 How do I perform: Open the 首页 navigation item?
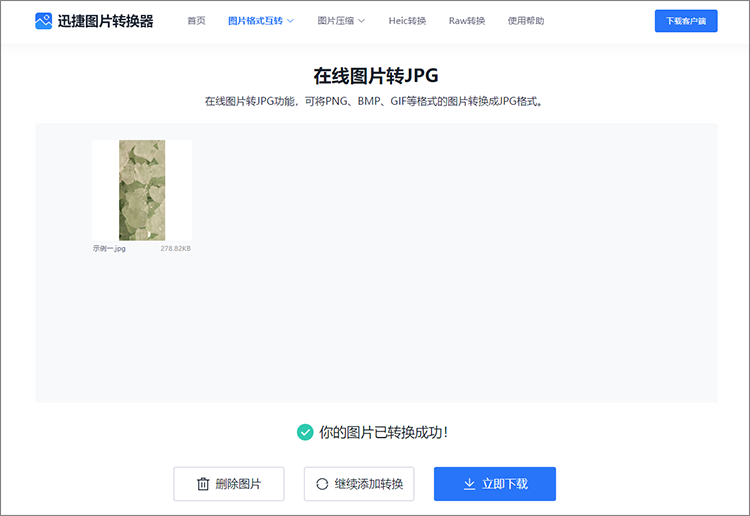tap(196, 21)
